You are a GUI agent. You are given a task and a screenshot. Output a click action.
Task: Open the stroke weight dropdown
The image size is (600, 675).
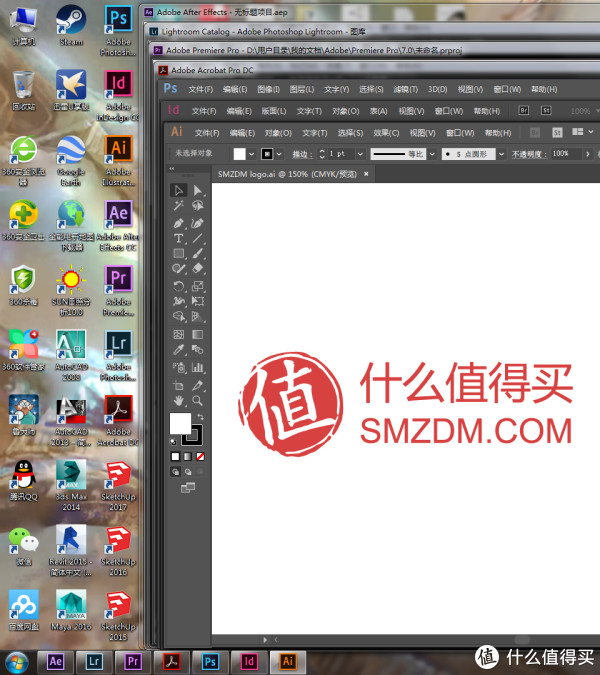(x=360, y=154)
